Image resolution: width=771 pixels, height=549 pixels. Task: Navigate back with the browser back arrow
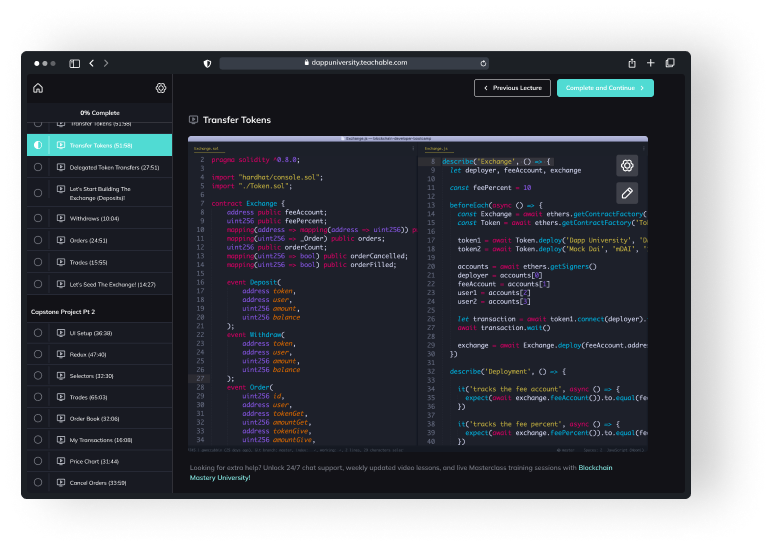point(91,63)
